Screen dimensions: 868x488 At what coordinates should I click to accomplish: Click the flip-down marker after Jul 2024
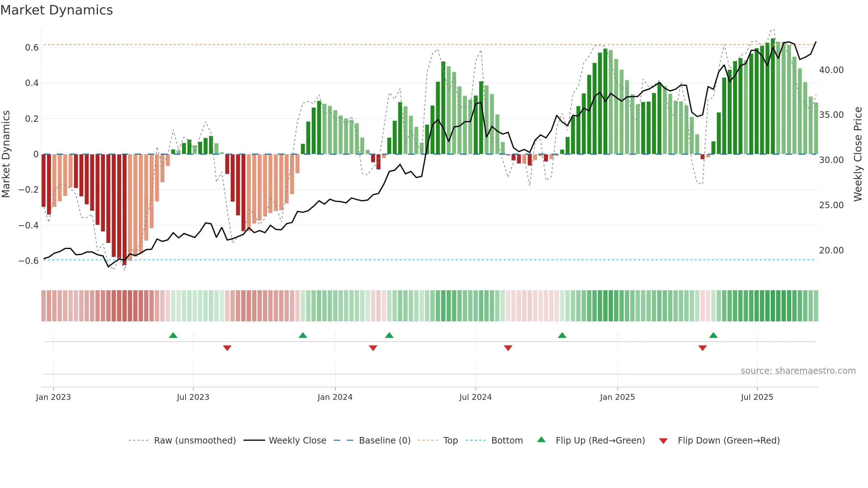[x=508, y=348]
